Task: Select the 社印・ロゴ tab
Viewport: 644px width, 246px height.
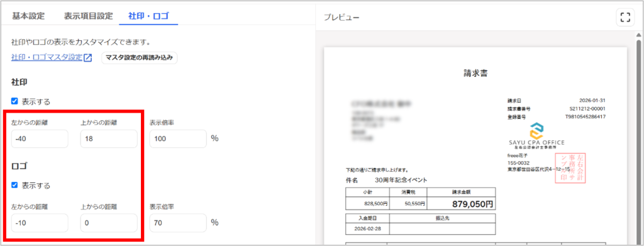Action: (148, 16)
